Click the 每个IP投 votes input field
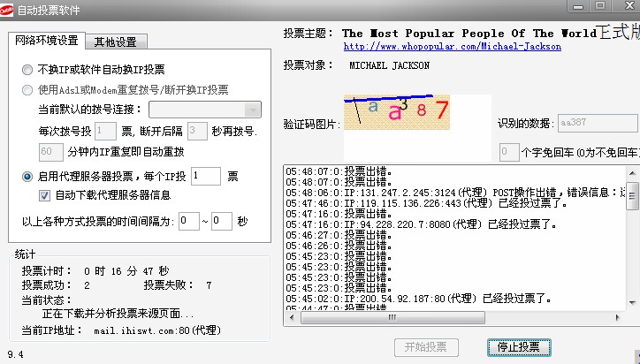The image size is (640, 364). pyautogui.click(x=205, y=177)
